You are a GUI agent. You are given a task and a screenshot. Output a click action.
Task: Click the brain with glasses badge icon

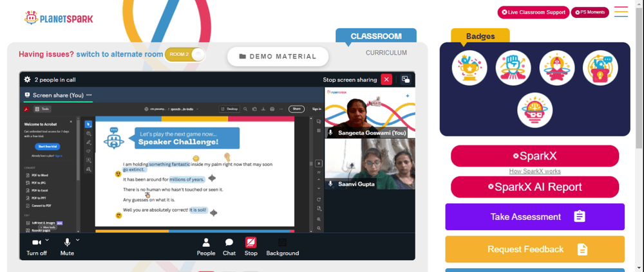click(x=535, y=110)
